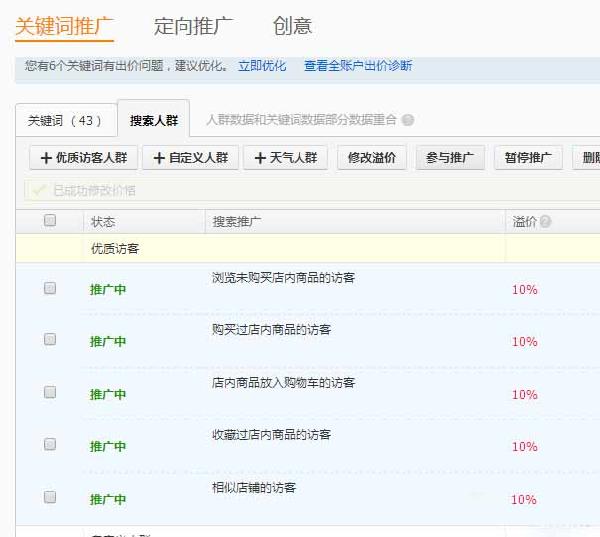600x537 pixels.
Task: Check the 购买过店内商品的访客 row checkbox
Action: [x=50, y=339]
